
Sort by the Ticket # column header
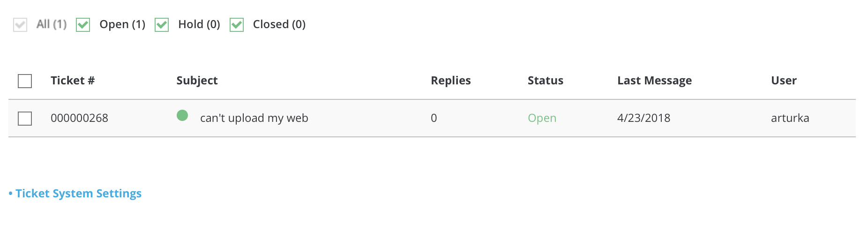coord(73,81)
